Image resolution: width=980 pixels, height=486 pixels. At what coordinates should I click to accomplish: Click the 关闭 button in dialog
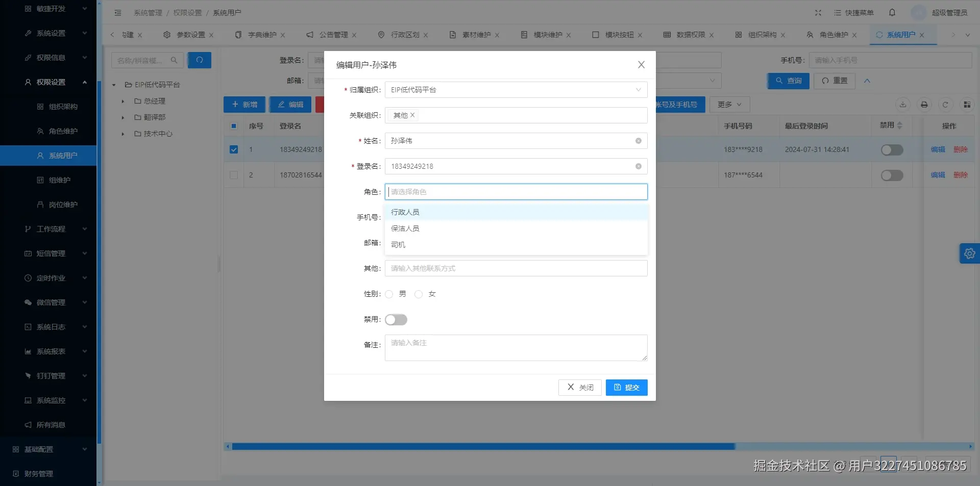(580, 388)
